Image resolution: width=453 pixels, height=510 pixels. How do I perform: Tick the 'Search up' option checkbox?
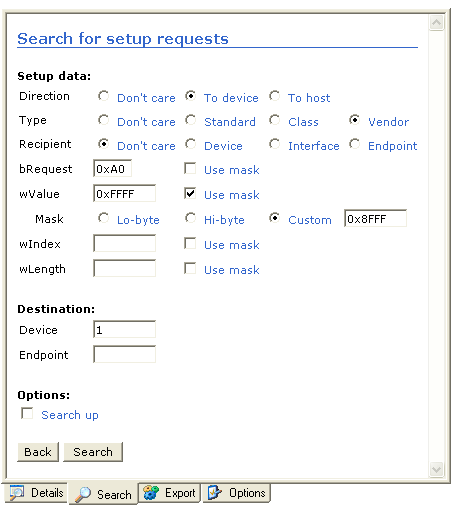pyautogui.click(x=27, y=413)
